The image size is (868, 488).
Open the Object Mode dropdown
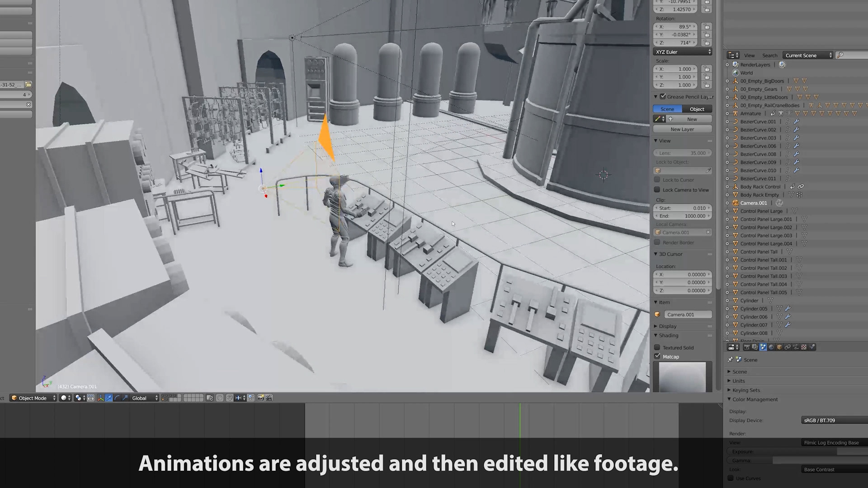(x=33, y=398)
